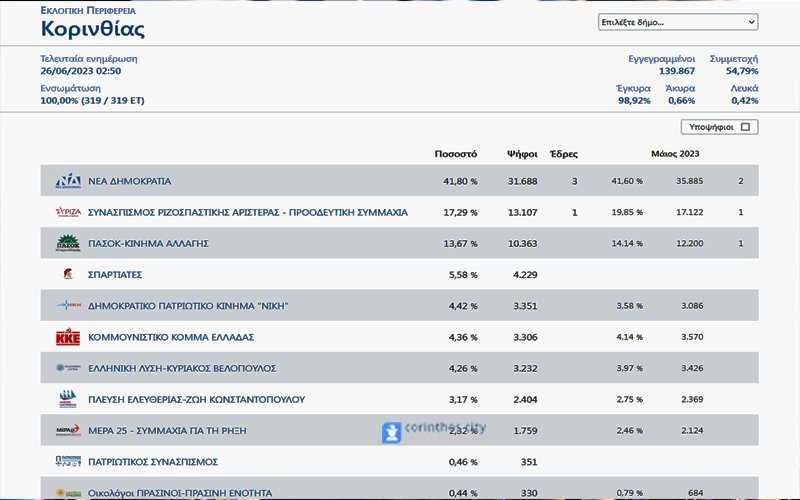Click the invalid ballots value 0,66%

pos(682,101)
